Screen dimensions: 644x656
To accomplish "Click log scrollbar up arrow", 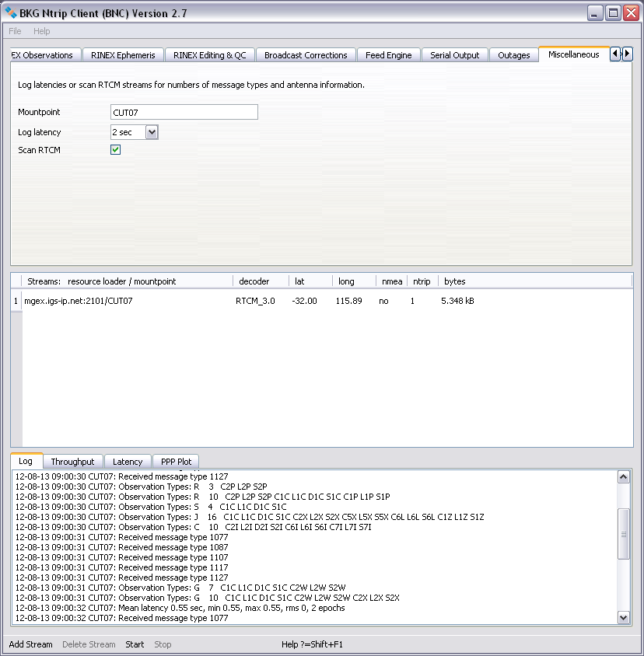I will [x=623, y=477].
